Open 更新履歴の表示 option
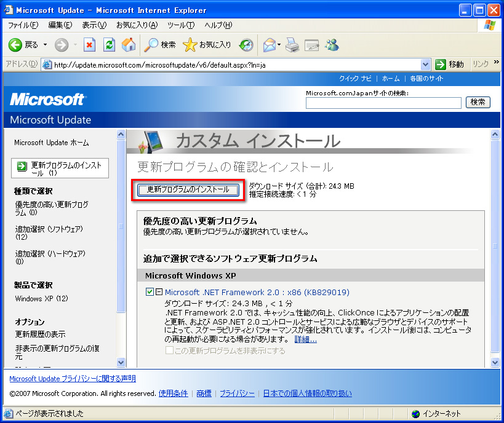This screenshot has width=504, height=423. (x=40, y=334)
